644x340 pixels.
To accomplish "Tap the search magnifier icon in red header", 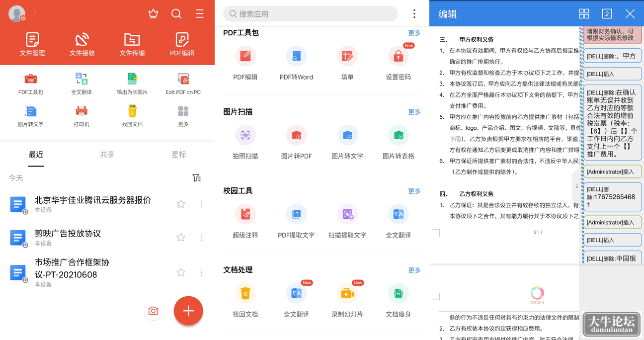I will tap(176, 14).
